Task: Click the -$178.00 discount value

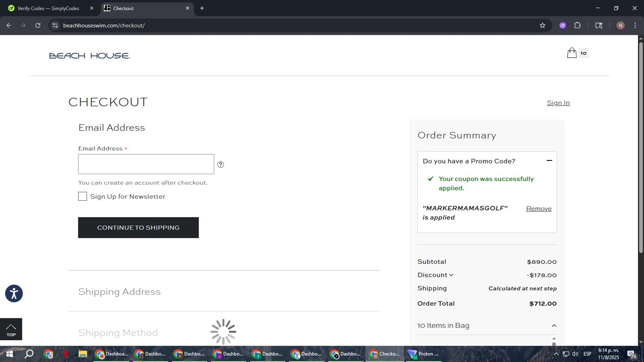Action: click(542, 275)
